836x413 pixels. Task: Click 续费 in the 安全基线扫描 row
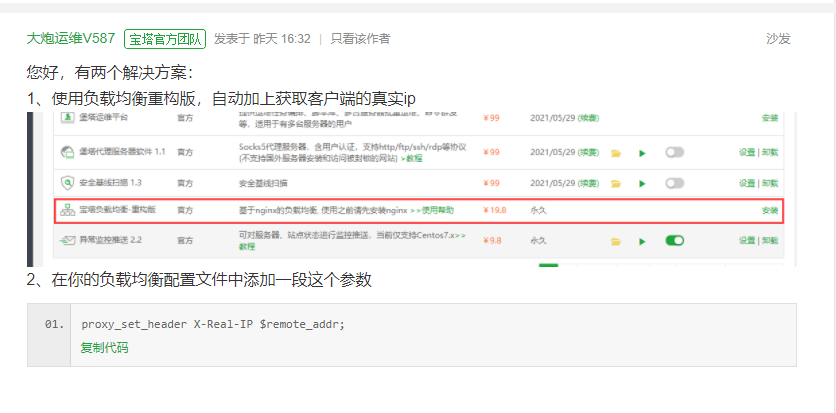click(x=589, y=183)
